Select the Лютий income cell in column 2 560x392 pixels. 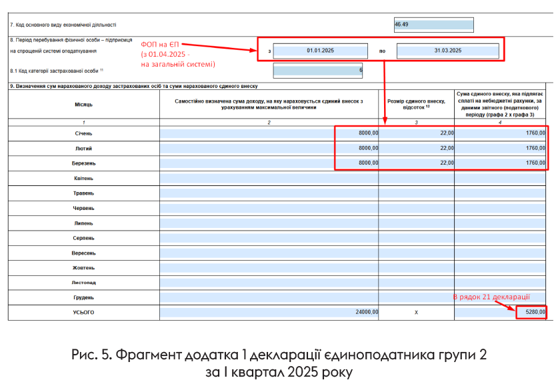coord(269,148)
